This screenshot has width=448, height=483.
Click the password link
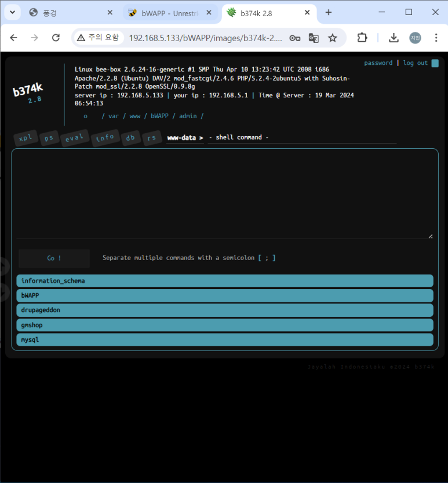[378, 63]
